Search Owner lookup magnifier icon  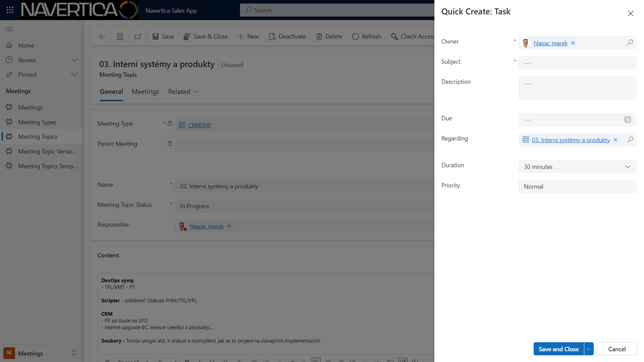pyautogui.click(x=630, y=43)
